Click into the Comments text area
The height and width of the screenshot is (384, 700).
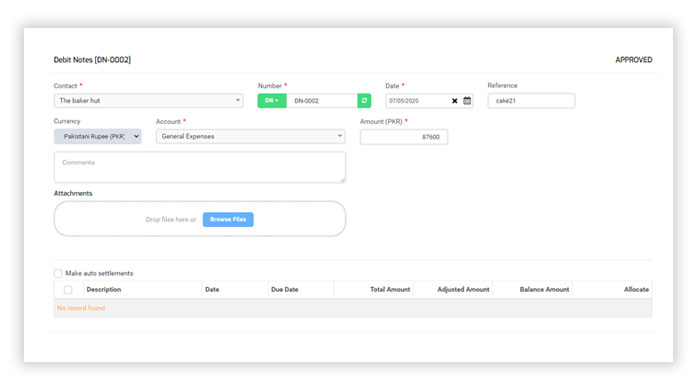200,167
